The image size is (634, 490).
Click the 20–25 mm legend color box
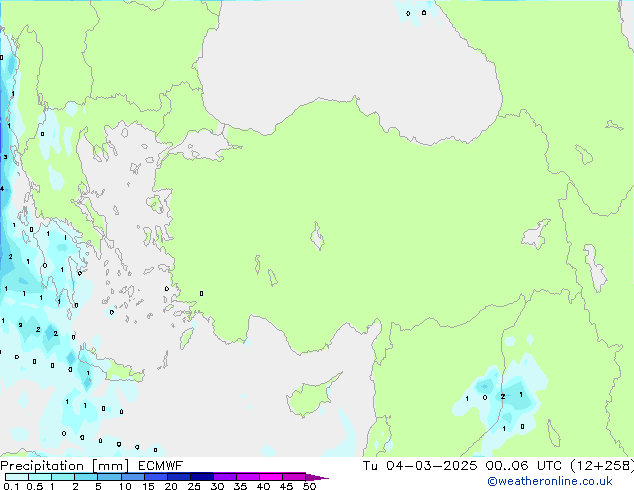pos(178,477)
